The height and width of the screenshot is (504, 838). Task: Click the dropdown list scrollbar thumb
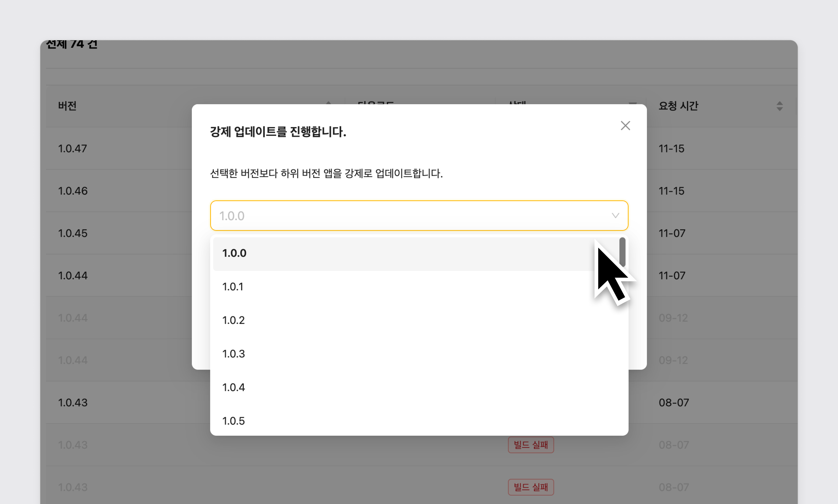click(622, 251)
